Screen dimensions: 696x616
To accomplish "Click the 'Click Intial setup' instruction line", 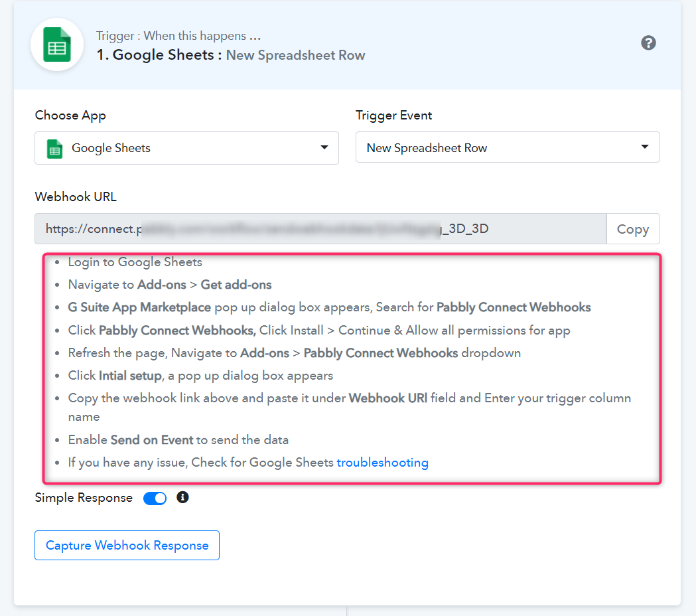I will coord(200,376).
